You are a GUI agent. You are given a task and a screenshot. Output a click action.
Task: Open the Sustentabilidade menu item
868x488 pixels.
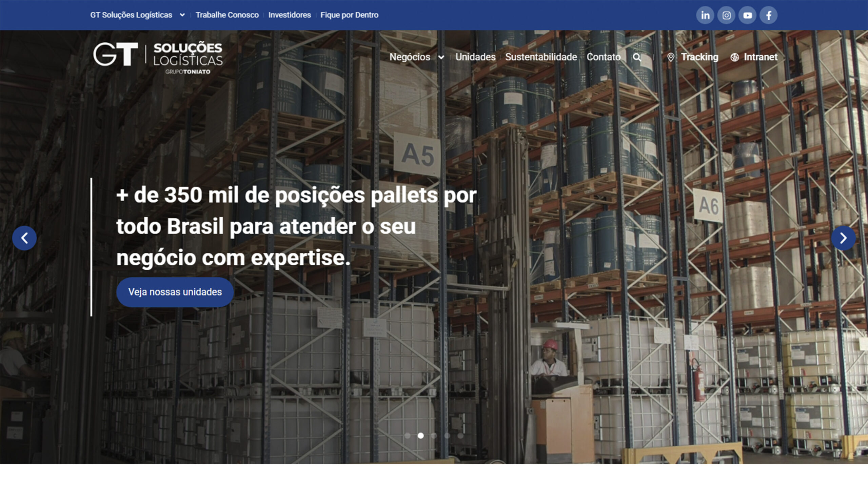541,57
